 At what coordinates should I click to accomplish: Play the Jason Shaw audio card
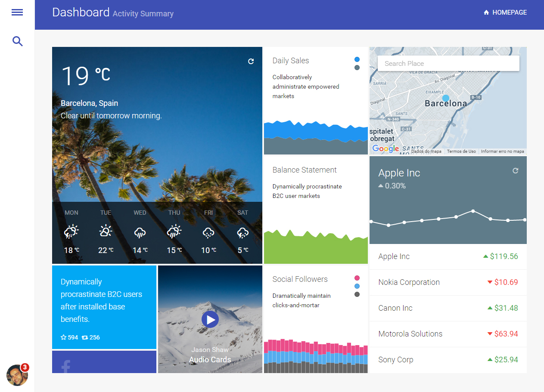[x=210, y=319]
